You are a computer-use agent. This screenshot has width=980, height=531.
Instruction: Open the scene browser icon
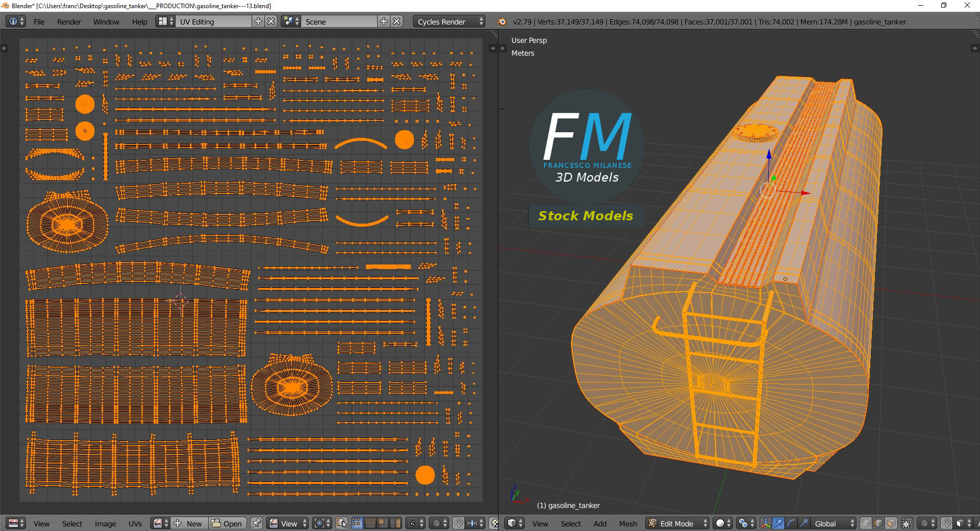291,21
